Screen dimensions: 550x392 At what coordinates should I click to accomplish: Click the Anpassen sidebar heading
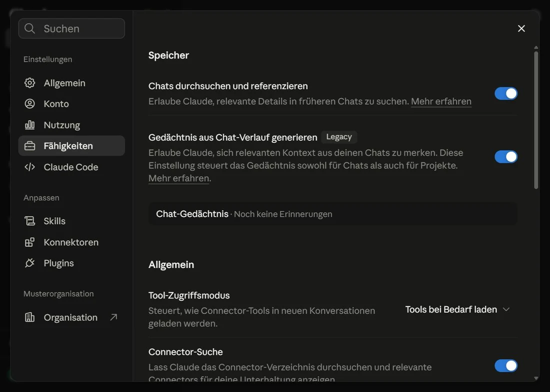coord(41,198)
